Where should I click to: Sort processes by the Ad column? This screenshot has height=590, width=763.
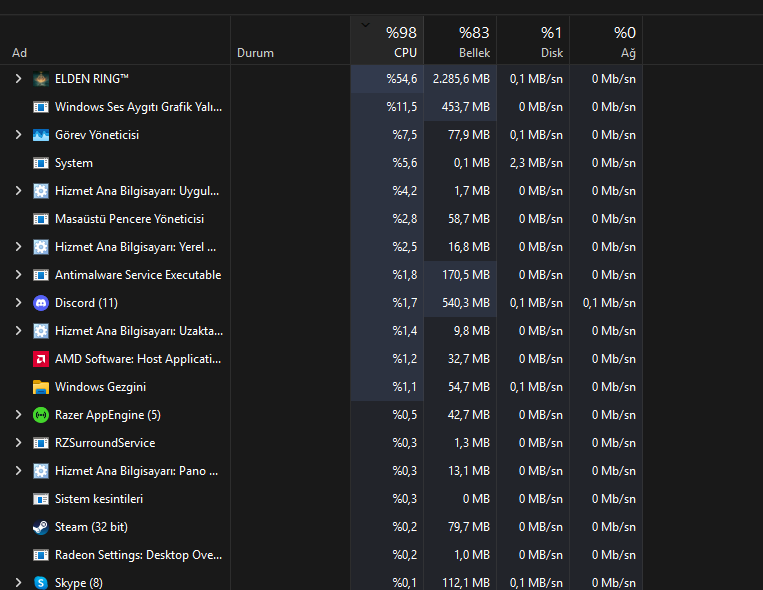115,40
